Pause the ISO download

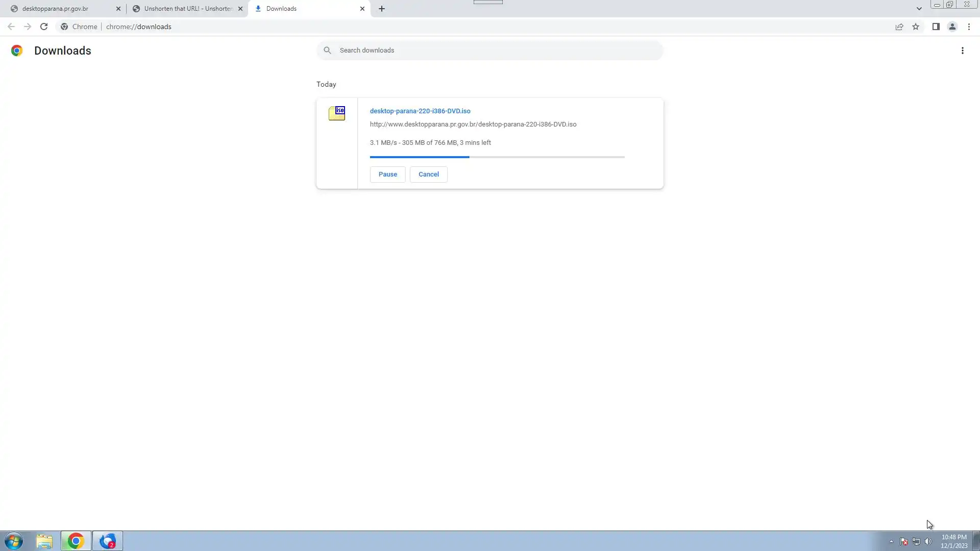click(x=387, y=174)
